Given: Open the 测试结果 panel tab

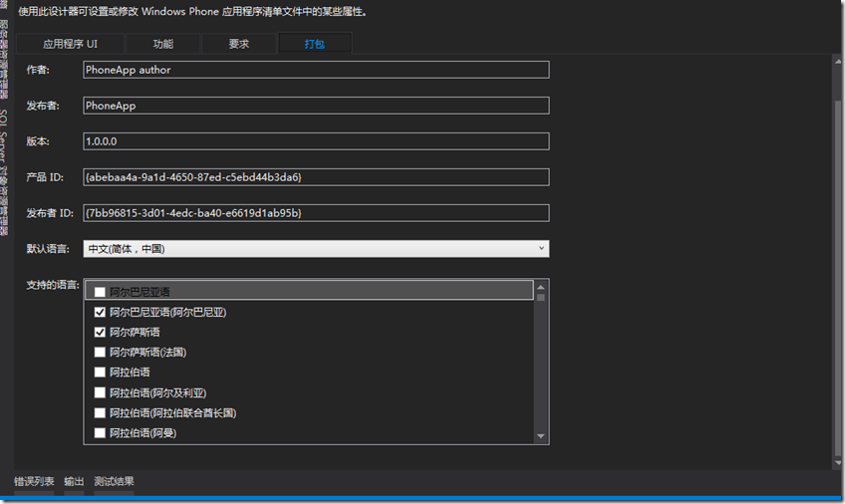Looking at the screenshot, I should 114,481.
